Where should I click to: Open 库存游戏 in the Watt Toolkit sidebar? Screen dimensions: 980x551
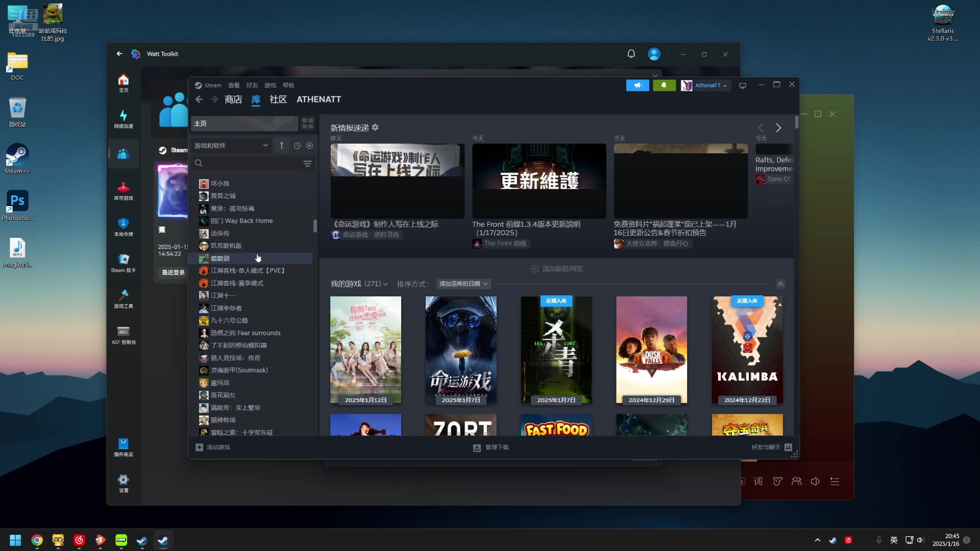(124, 191)
